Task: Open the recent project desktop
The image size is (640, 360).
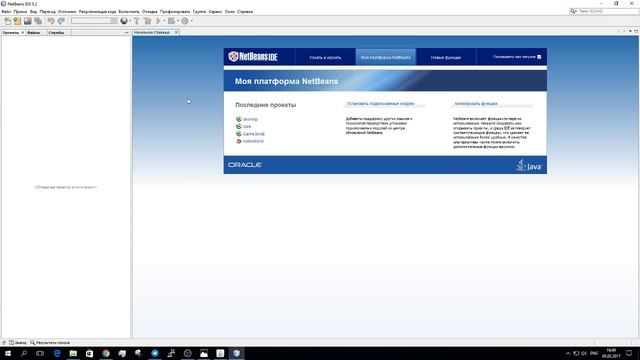Action: point(250,119)
